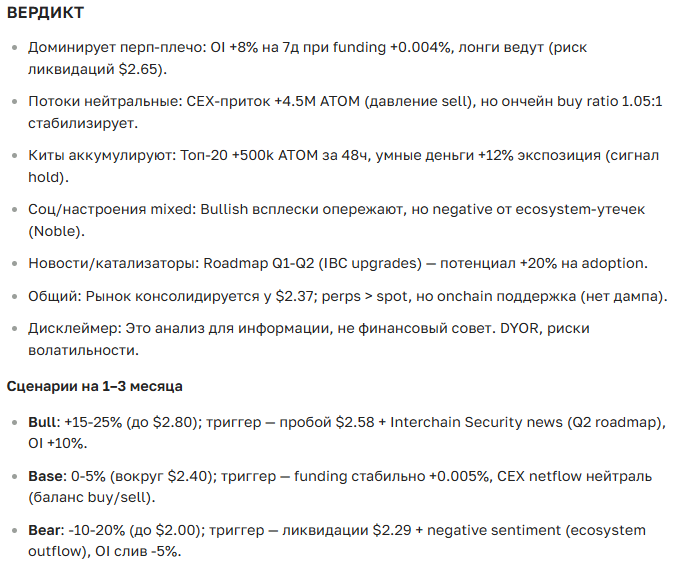The height and width of the screenshot is (566, 680).
Task: Click the bold Bear scenario label
Action: (45, 529)
